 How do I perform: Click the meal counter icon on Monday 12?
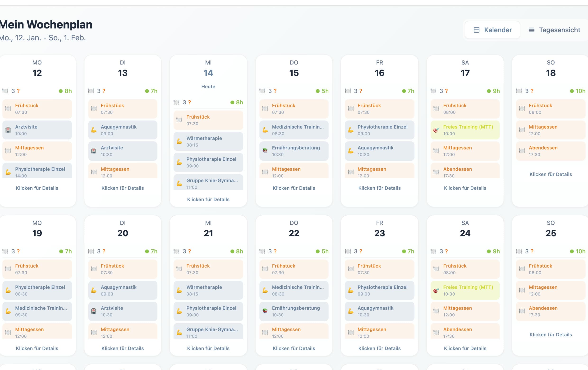point(5,91)
